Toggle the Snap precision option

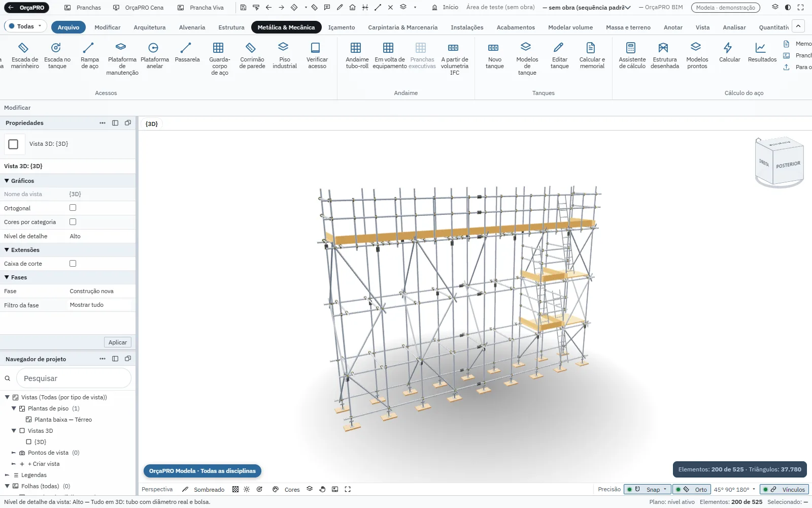pos(647,490)
